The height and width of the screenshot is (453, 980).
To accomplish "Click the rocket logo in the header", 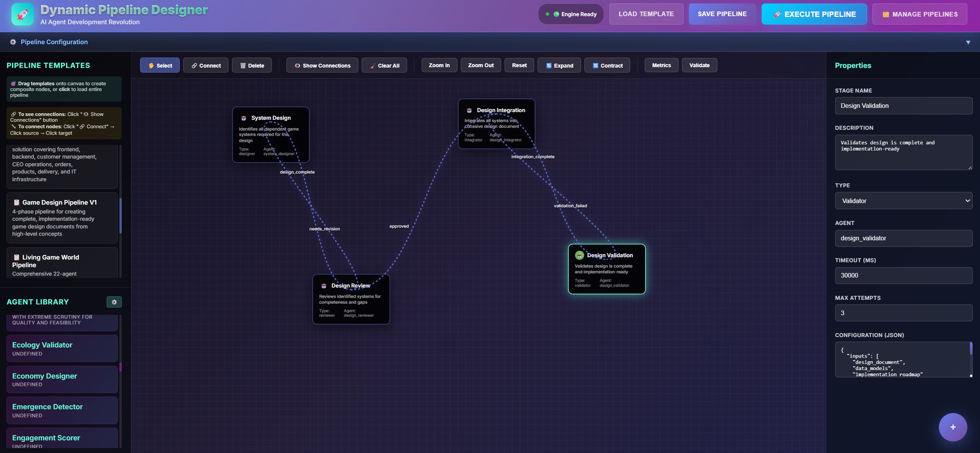I will click(22, 14).
